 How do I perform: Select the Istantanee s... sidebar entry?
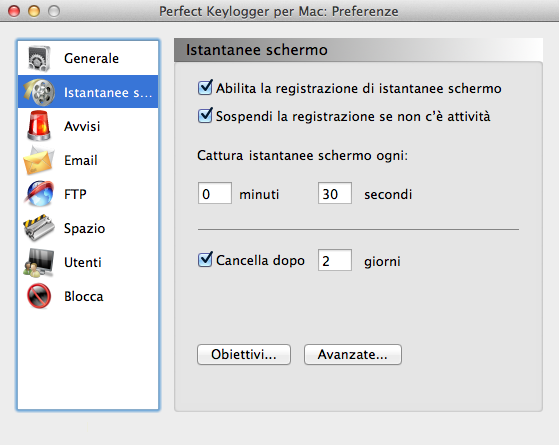[88, 92]
